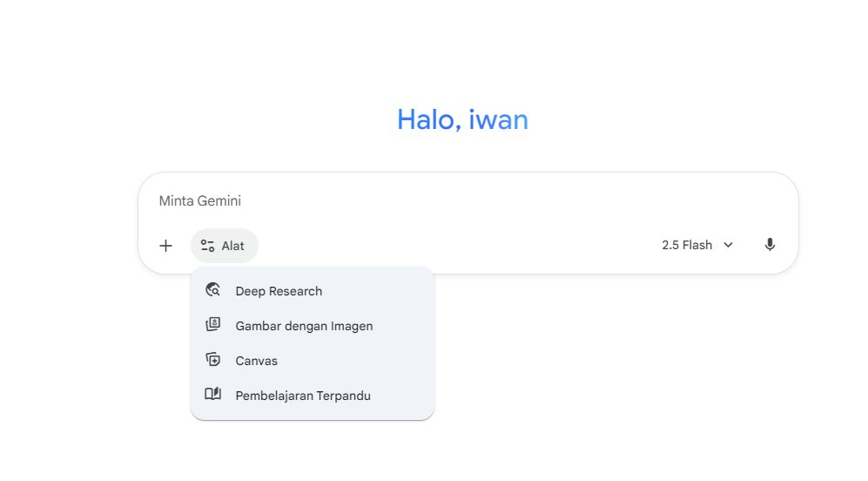This screenshot has height=481, width=868.
Task: Open the 2.5 Flash model dropdown
Action: pos(697,245)
